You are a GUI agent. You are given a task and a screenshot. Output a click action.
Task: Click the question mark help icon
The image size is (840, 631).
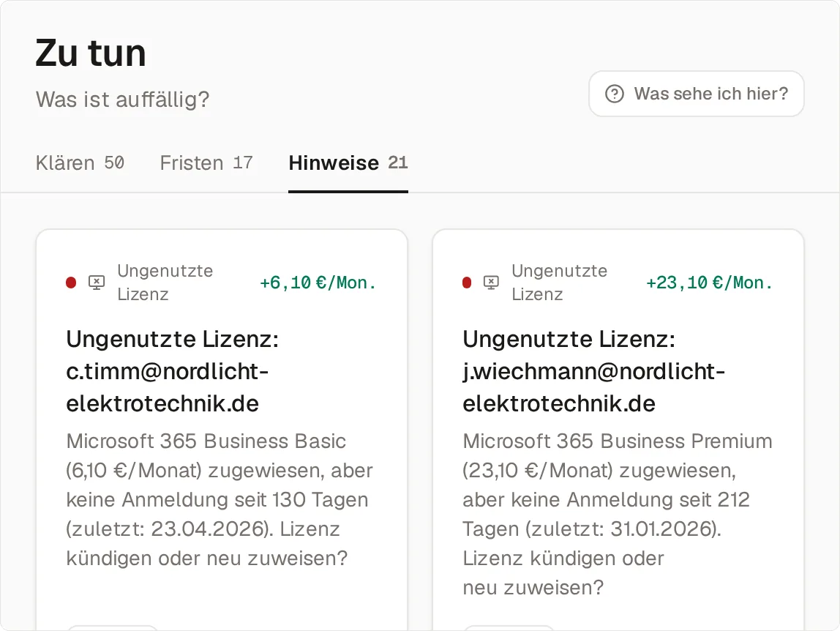coord(615,94)
